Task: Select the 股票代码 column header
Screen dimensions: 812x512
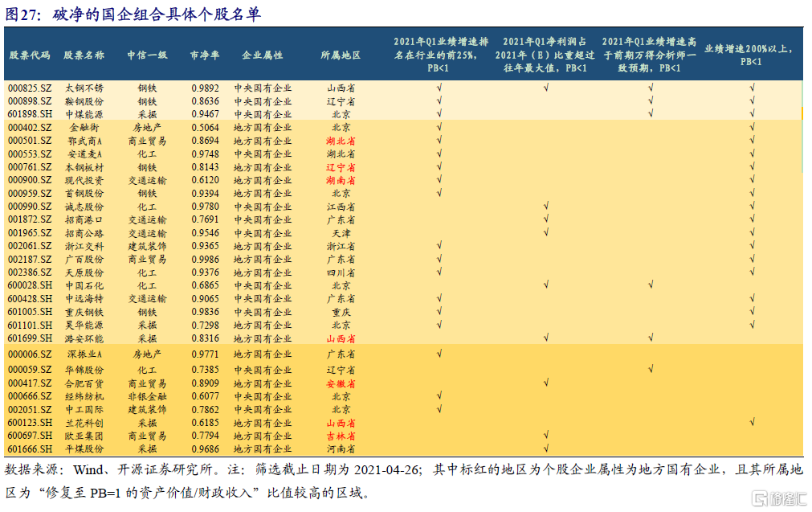Action: pyautogui.click(x=30, y=55)
